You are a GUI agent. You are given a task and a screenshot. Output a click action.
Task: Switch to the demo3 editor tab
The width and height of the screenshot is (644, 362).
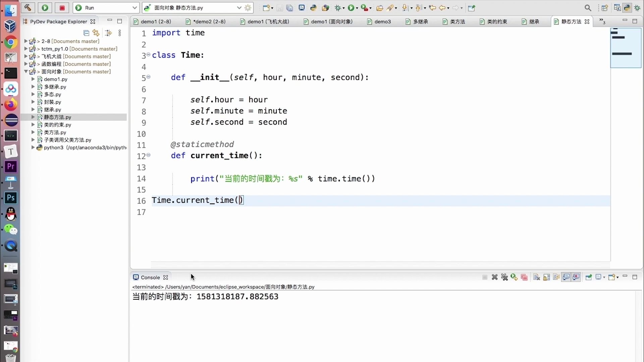pos(382,21)
